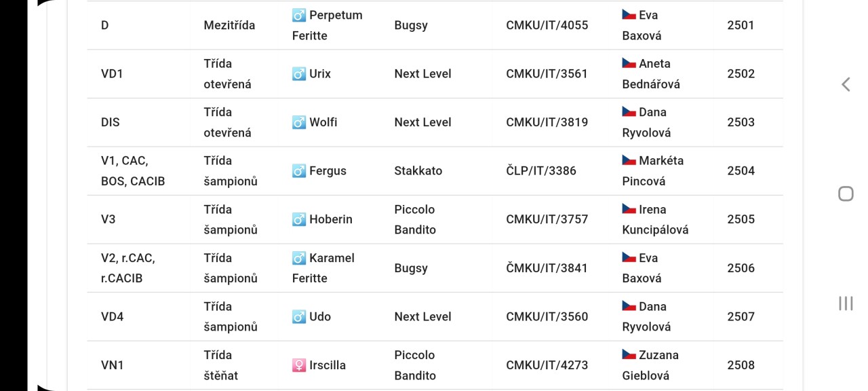Select kennel name Stakkato

(x=418, y=170)
